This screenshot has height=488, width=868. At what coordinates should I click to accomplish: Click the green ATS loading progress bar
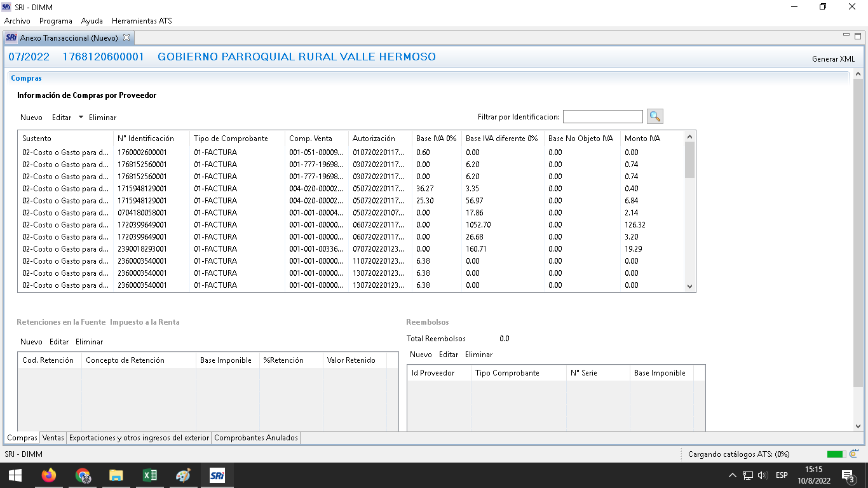tap(836, 454)
